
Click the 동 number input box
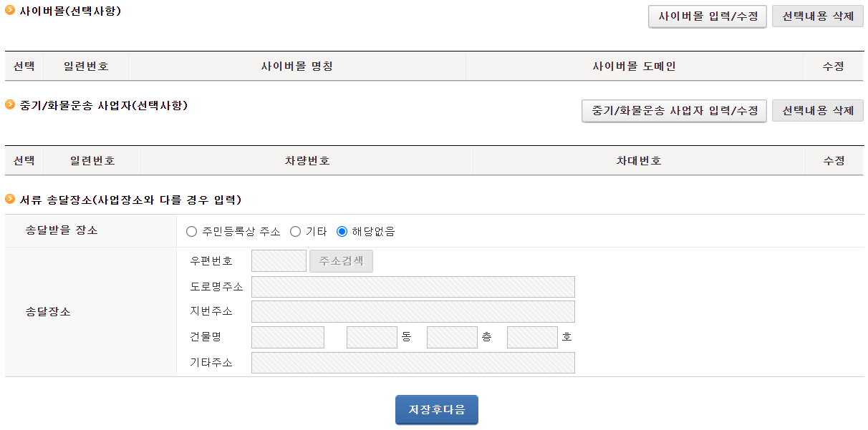click(x=372, y=337)
